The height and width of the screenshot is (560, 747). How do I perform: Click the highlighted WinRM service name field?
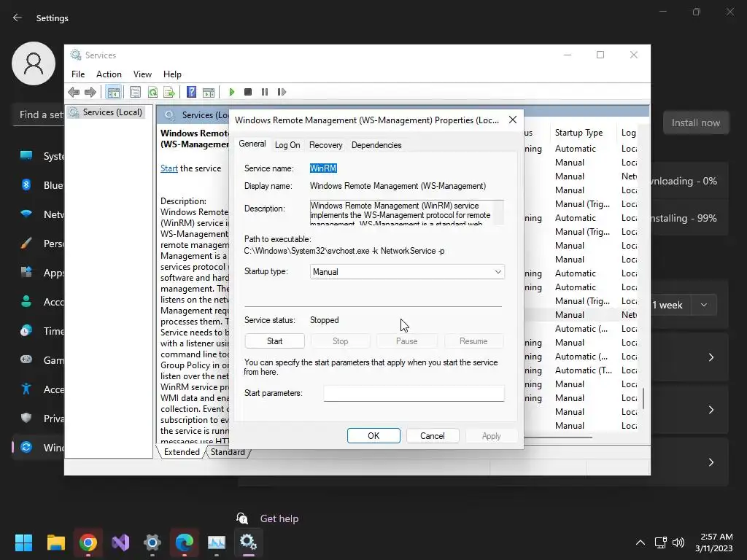[323, 168]
